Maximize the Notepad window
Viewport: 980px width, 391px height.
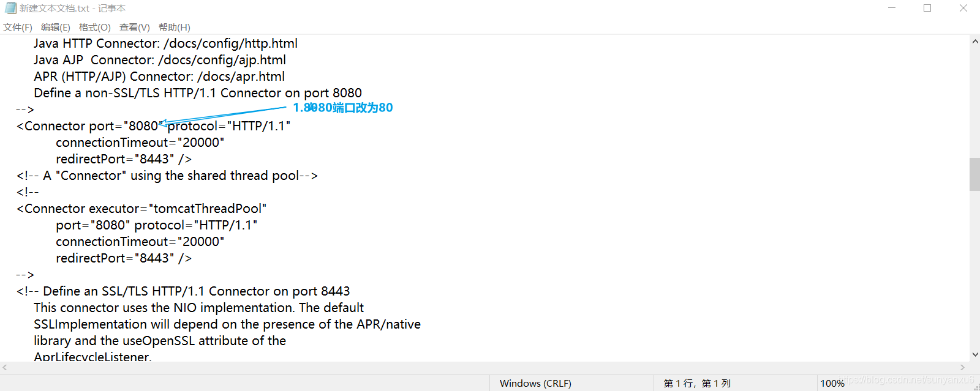point(927,8)
